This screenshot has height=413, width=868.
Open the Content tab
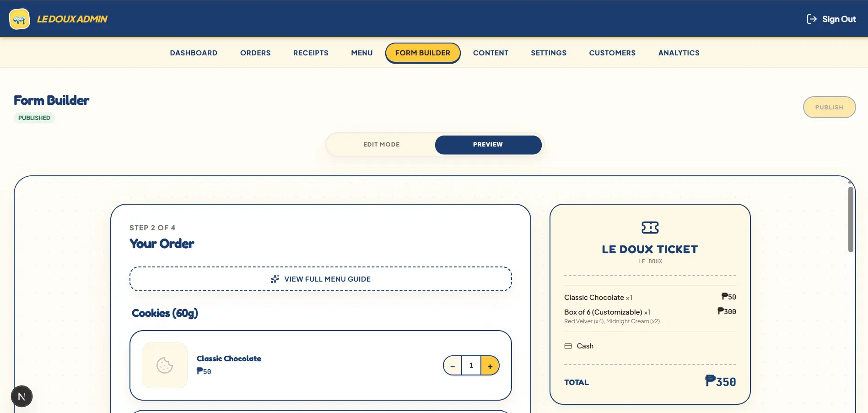point(491,53)
